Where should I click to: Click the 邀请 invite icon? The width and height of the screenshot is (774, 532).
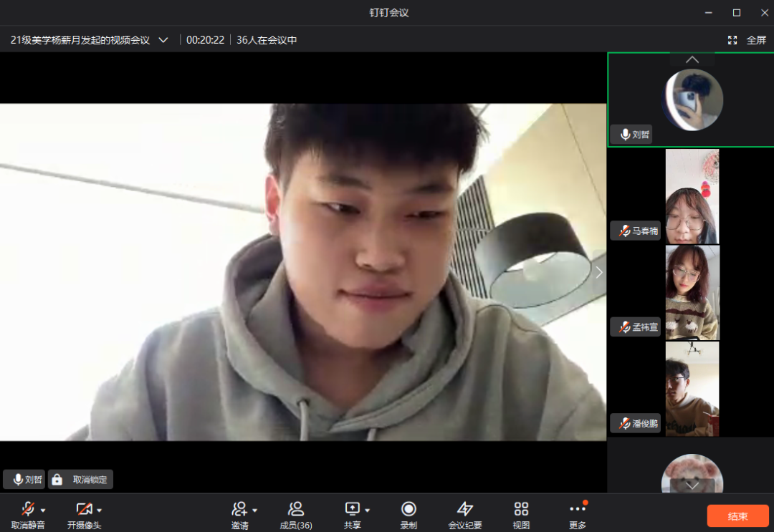click(239, 509)
